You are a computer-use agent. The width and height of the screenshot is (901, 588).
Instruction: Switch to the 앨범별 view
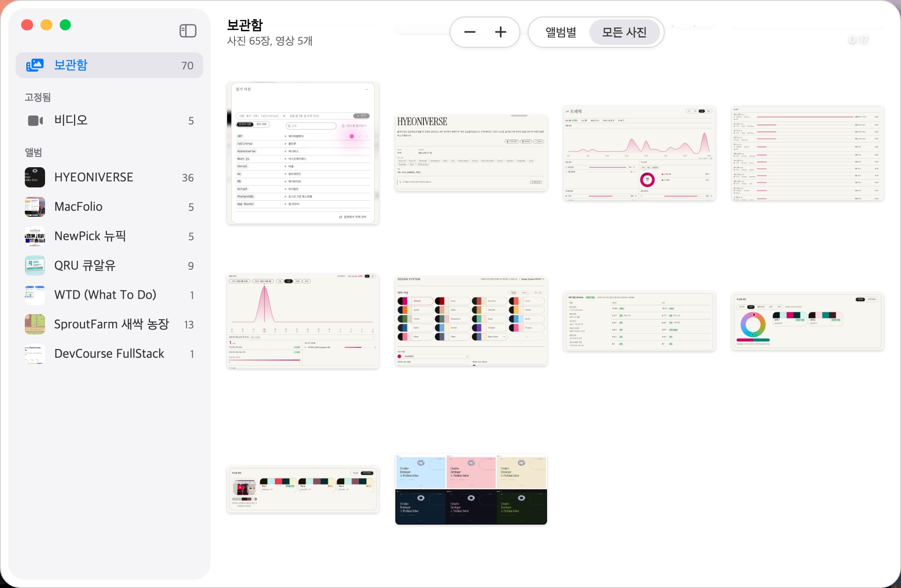click(x=561, y=32)
